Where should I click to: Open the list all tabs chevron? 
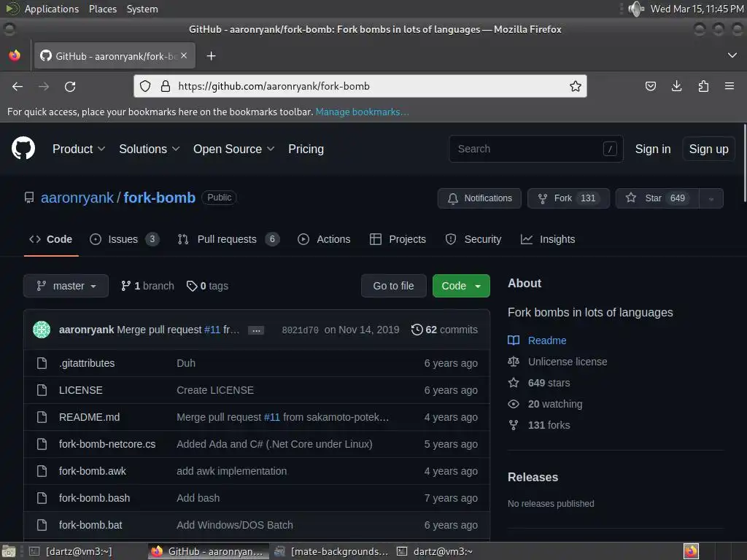[732, 55]
